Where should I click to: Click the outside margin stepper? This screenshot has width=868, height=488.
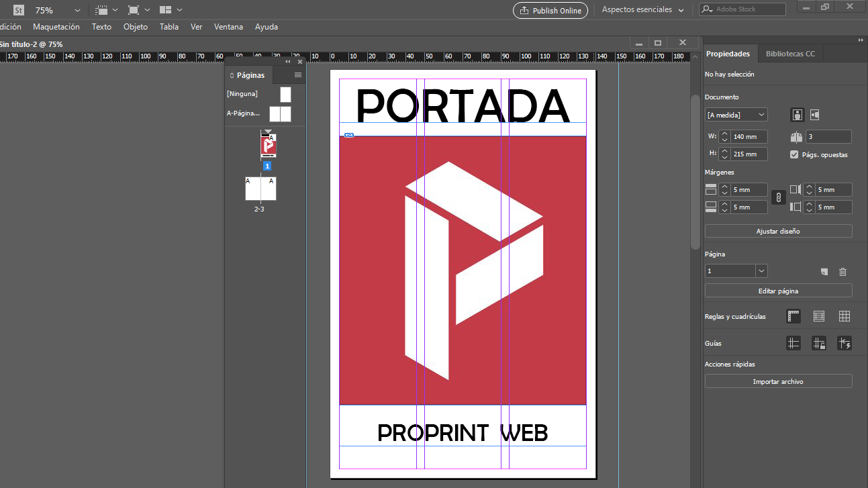click(x=809, y=207)
